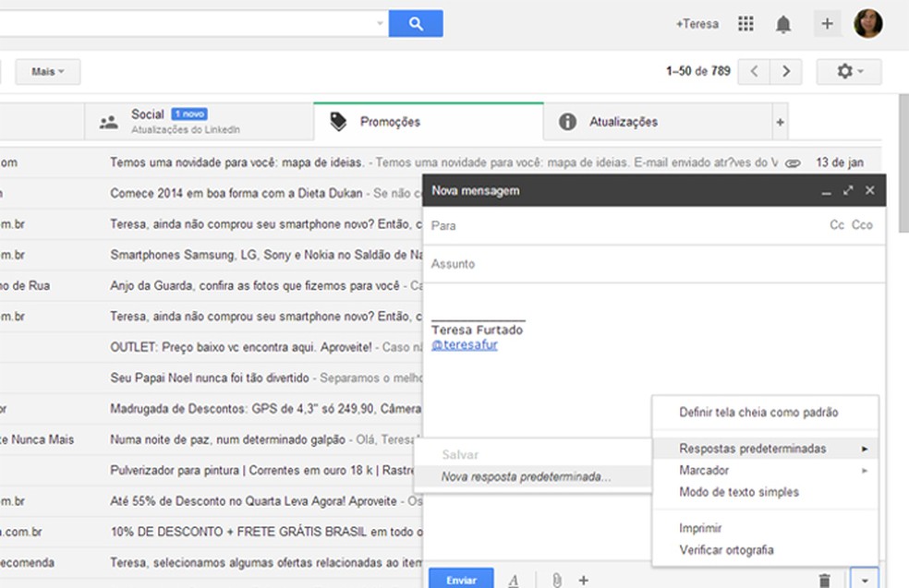
Task: Click the attachment icon on first email
Action: pyautogui.click(x=793, y=163)
